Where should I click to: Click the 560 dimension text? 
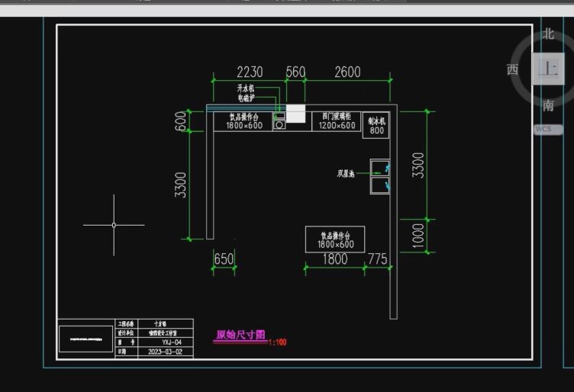(295, 72)
